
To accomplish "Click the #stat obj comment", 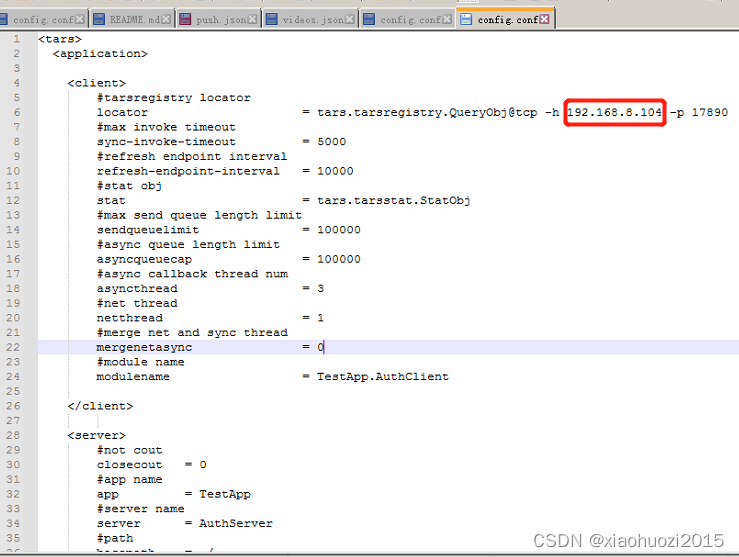I will click(x=130, y=186).
